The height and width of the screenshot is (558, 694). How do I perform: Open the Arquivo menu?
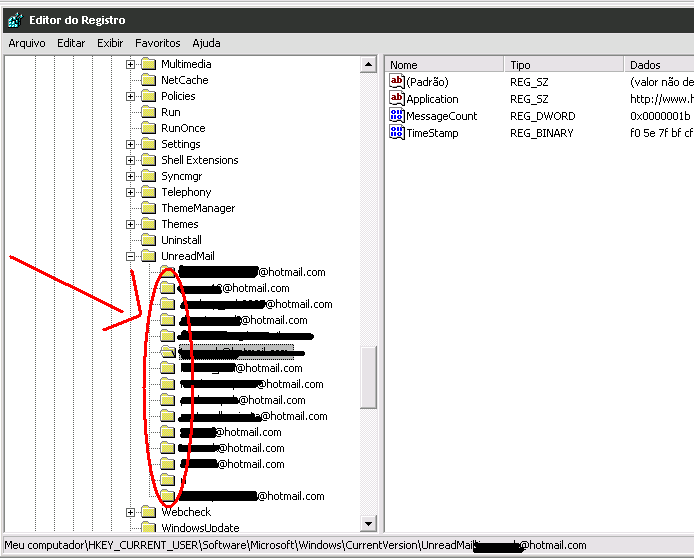(x=28, y=43)
